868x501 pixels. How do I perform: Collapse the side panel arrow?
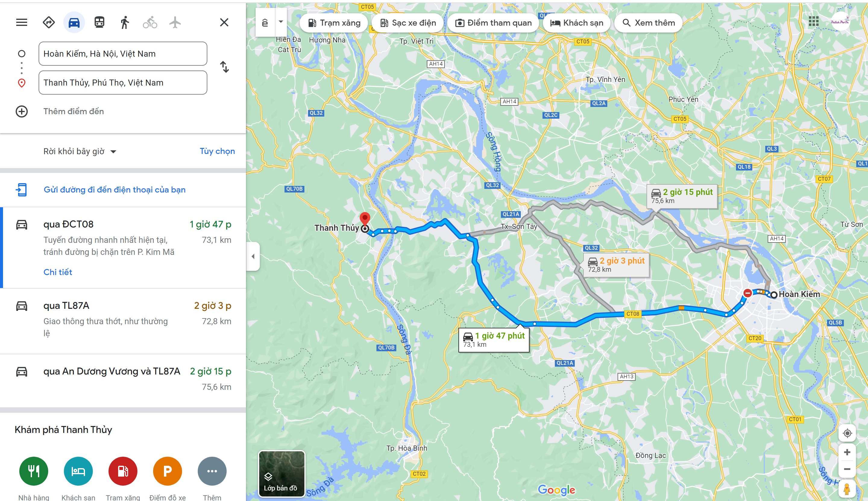[x=253, y=256]
